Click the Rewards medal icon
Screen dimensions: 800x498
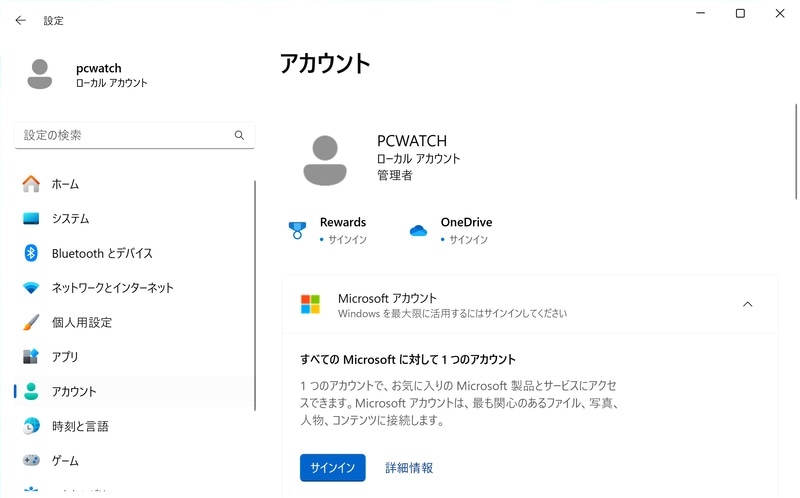[x=297, y=231]
